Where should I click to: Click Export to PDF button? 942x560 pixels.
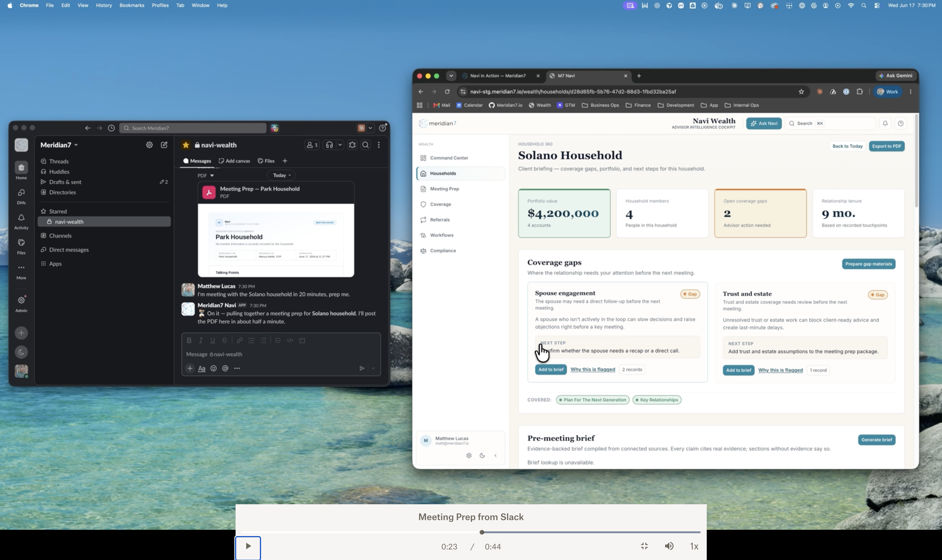click(887, 146)
